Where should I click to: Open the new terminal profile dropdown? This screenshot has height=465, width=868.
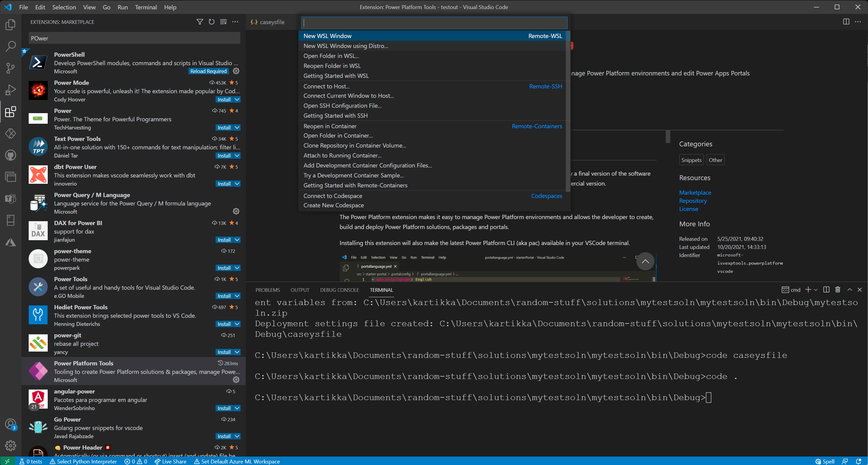pos(815,290)
